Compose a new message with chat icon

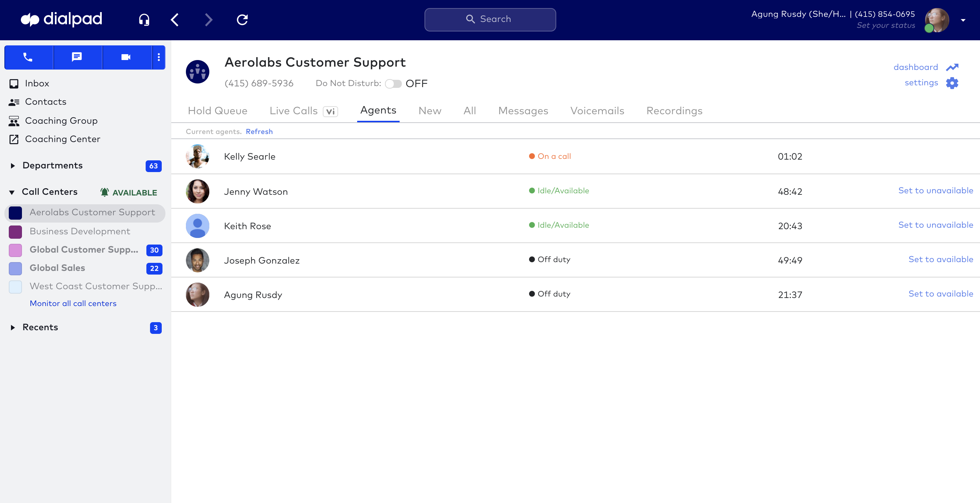78,57
